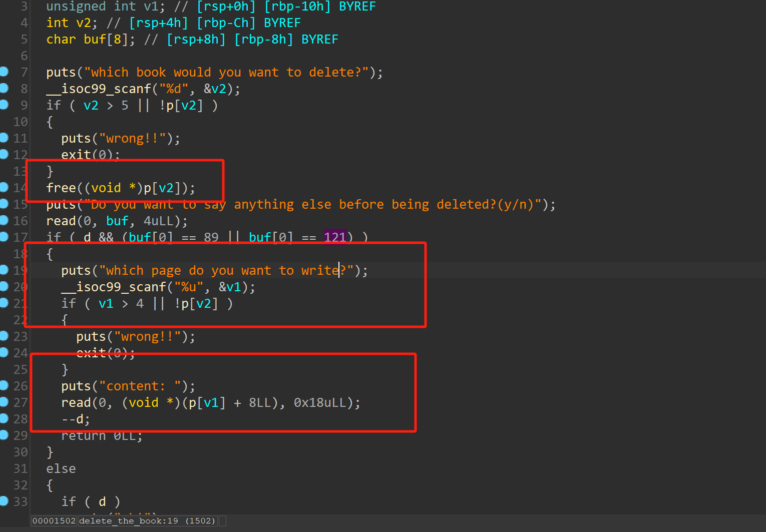
Task: Set breakpoint dot on line 27
Action: (4, 402)
